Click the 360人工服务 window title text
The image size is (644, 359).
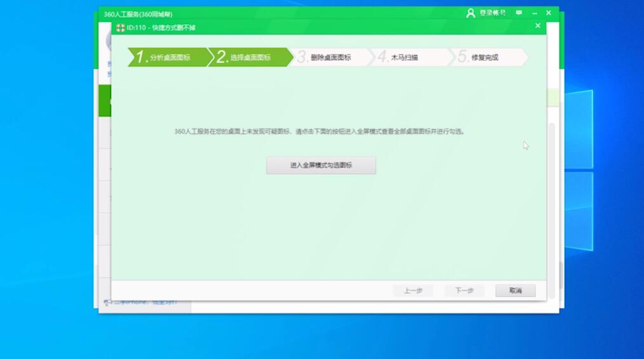[x=138, y=14]
